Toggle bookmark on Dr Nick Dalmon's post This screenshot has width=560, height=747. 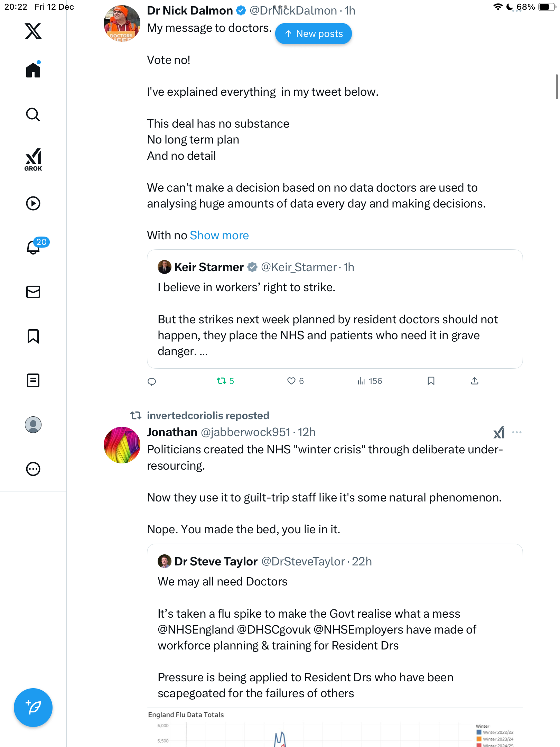[431, 381]
